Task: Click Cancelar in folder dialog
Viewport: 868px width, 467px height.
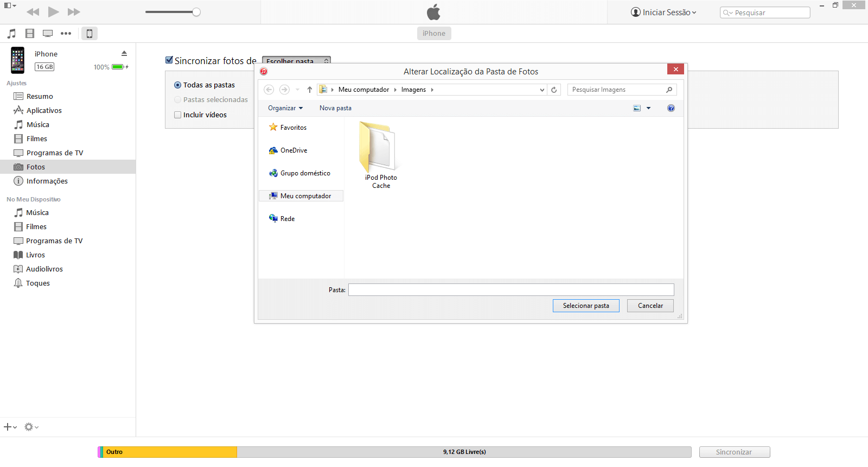Action: (650, 306)
